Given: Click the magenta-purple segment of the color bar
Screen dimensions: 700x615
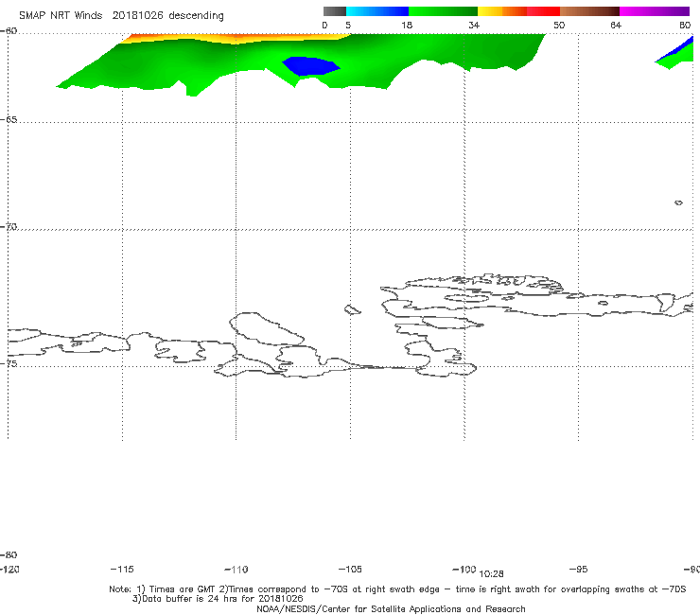Looking at the screenshot, I should [655, 11].
